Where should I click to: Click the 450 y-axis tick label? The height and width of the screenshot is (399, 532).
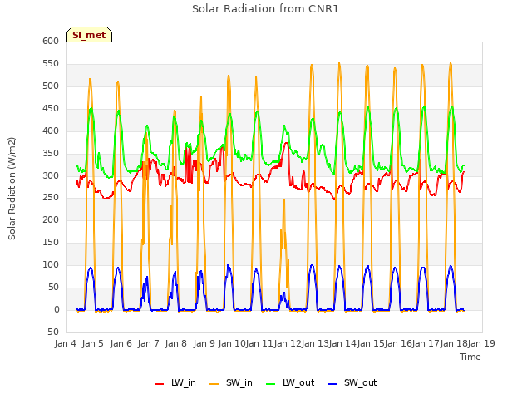[51, 109]
